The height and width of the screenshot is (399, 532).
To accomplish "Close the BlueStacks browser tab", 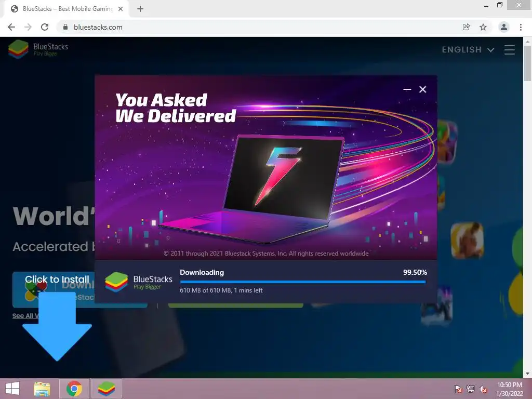I will (x=121, y=9).
